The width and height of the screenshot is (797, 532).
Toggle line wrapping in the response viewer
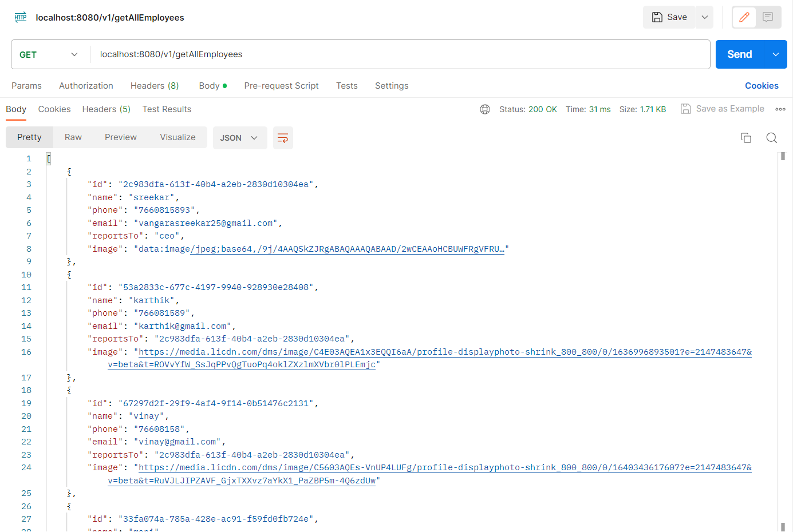pos(283,138)
